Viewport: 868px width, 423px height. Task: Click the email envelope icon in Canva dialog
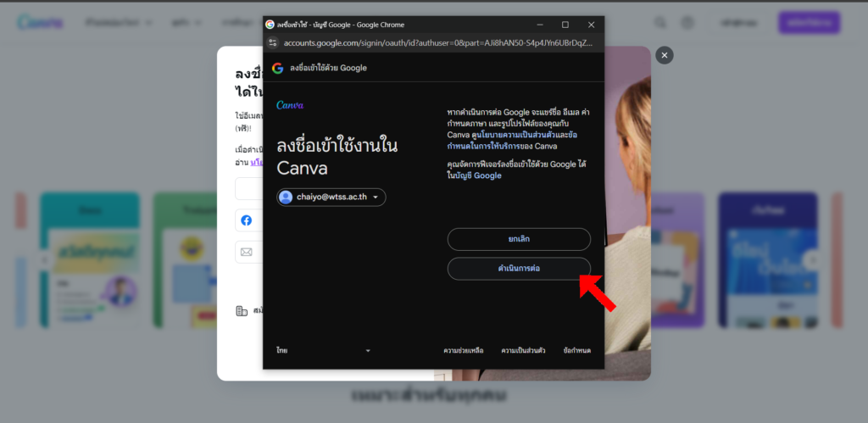pos(247,252)
